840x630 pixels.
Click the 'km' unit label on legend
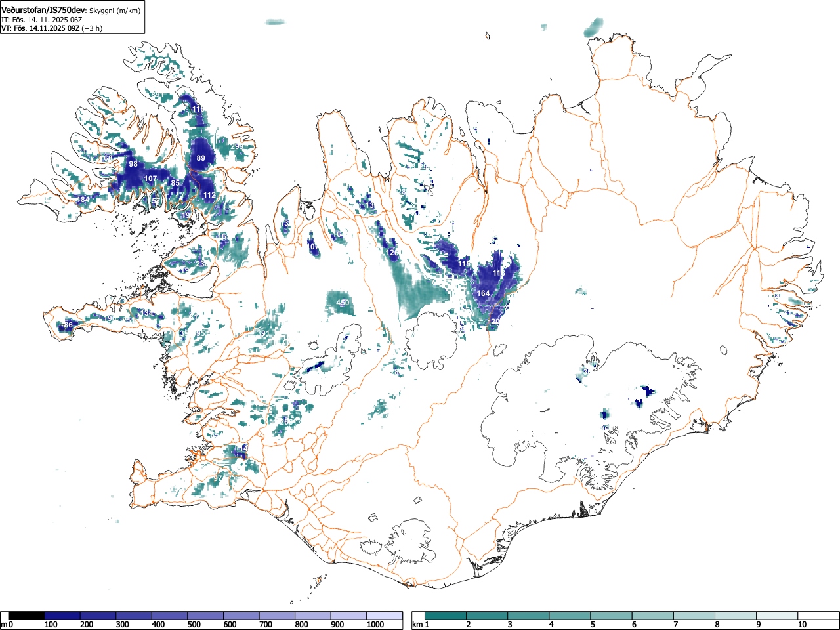417,625
